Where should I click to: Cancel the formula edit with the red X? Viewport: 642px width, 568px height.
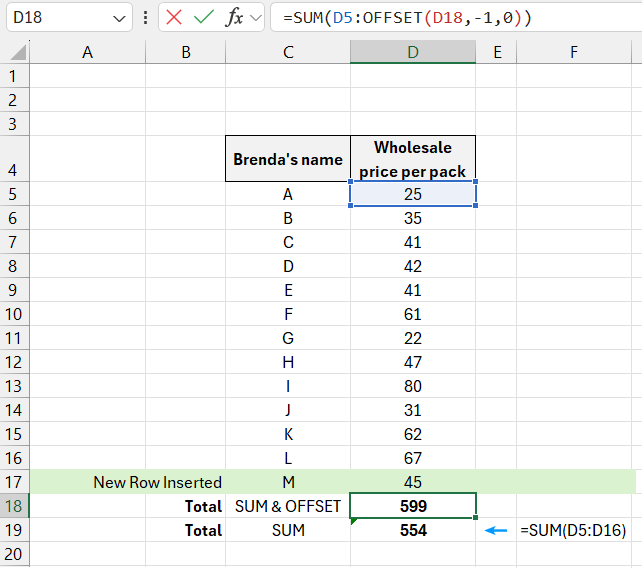click(174, 18)
